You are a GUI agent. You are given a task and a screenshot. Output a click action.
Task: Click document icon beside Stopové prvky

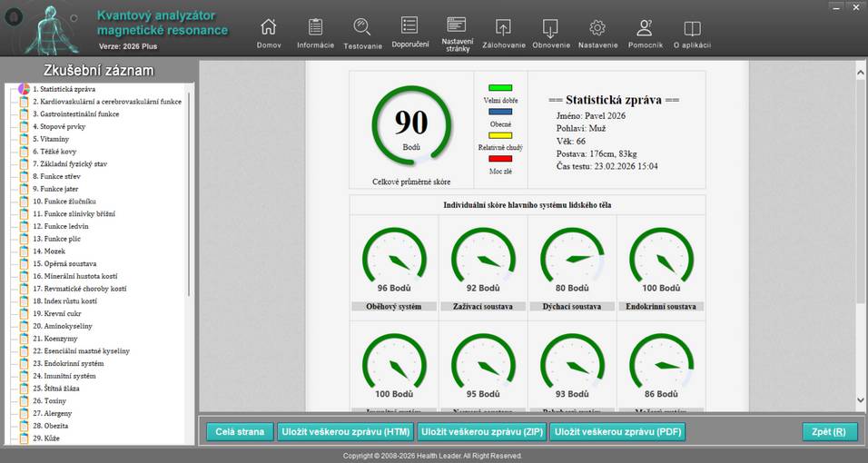[24, 126]
